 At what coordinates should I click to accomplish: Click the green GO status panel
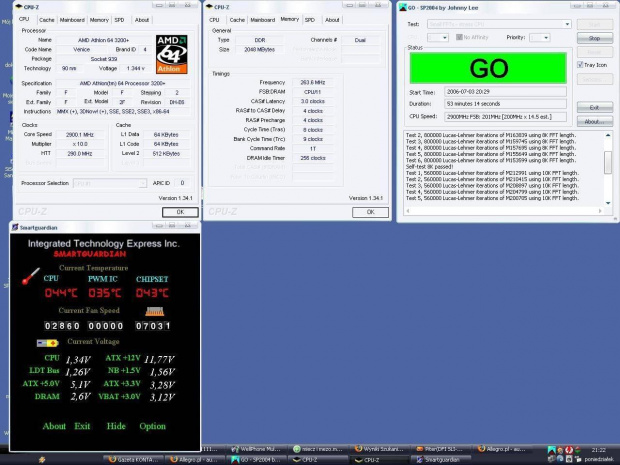(x=488, y=68)
